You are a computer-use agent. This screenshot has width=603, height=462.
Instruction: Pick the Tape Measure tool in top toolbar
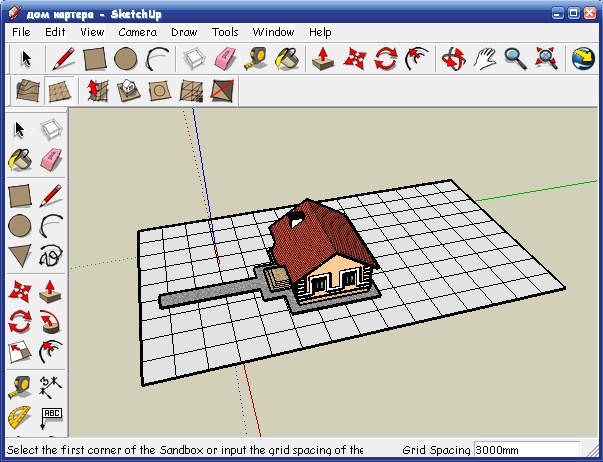(256, 59)
